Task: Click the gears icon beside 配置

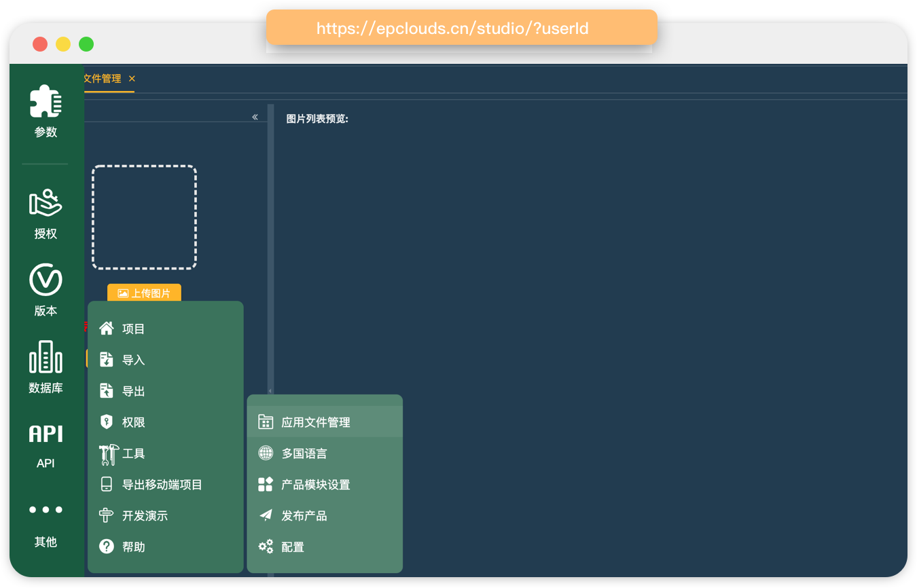Action: click(x=266, y=546)
